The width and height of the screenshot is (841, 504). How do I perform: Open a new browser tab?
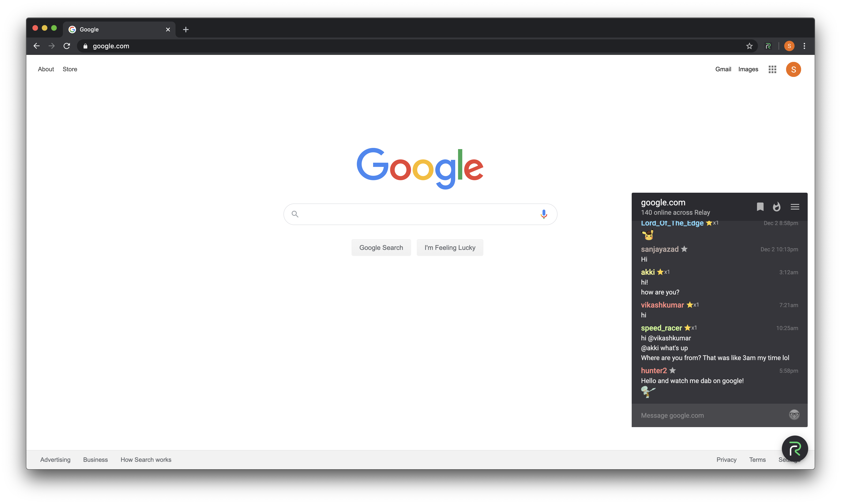click(x=186, y=30)
